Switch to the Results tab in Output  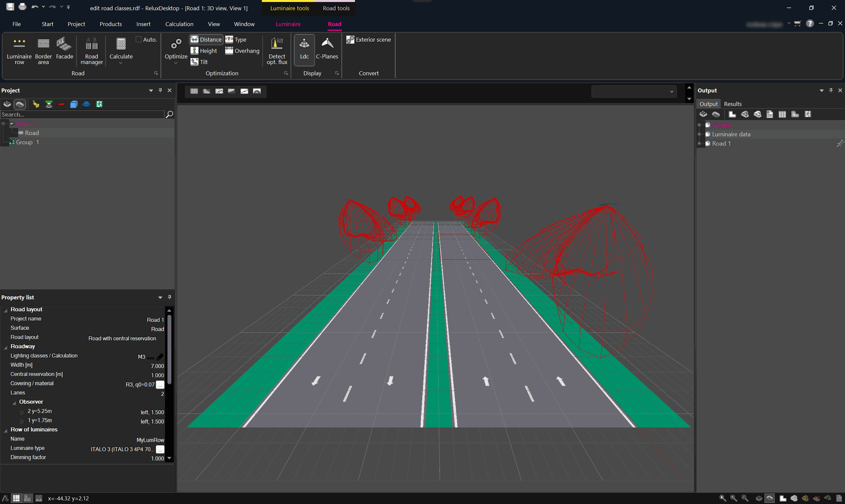tap(733, 104)
